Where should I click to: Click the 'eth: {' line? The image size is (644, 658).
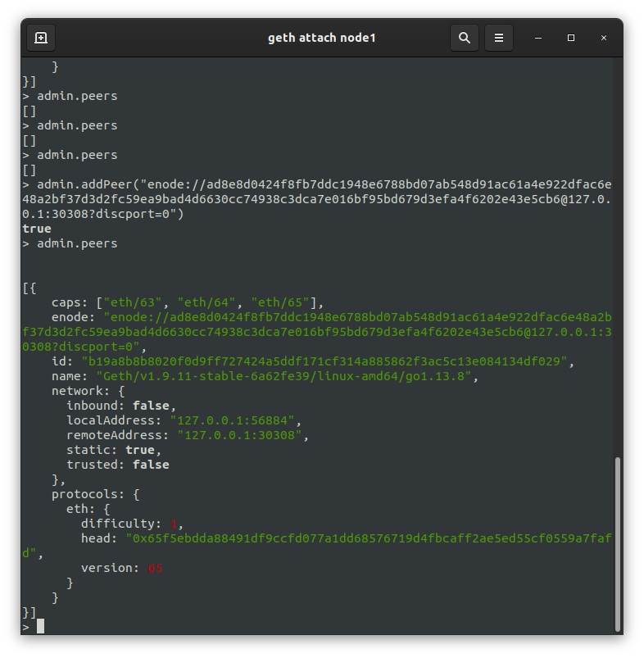88,509
